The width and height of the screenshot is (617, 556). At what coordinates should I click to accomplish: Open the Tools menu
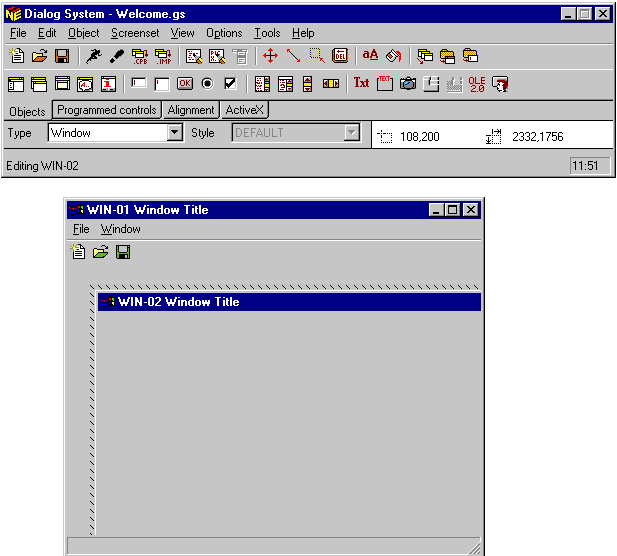(267, 33)
